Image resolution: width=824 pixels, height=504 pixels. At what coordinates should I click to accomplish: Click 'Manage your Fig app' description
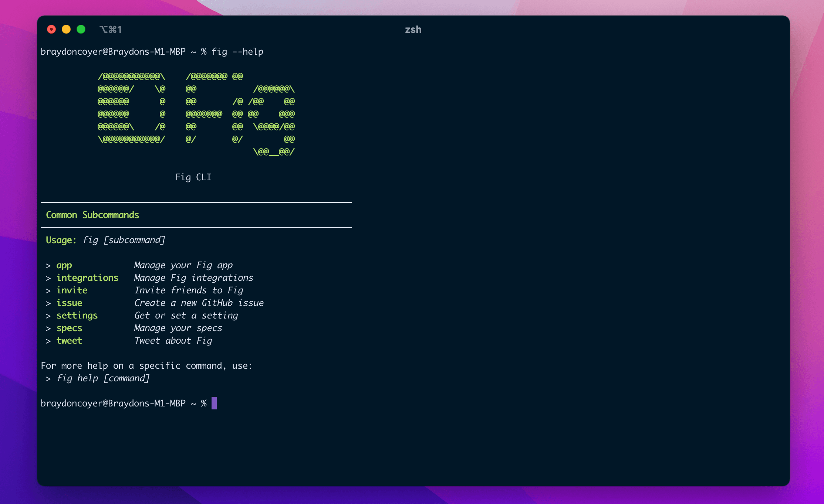click(x=183, y=266)
